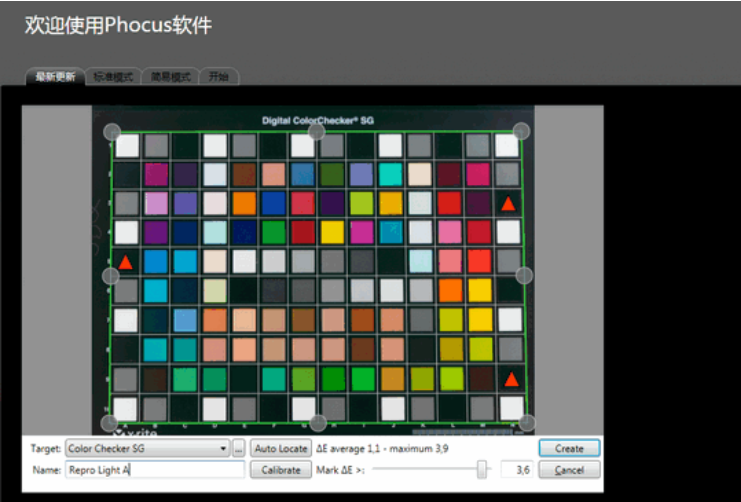Click right-middle circular grid handle
The image size is (741, 502).
pos(524,275)
